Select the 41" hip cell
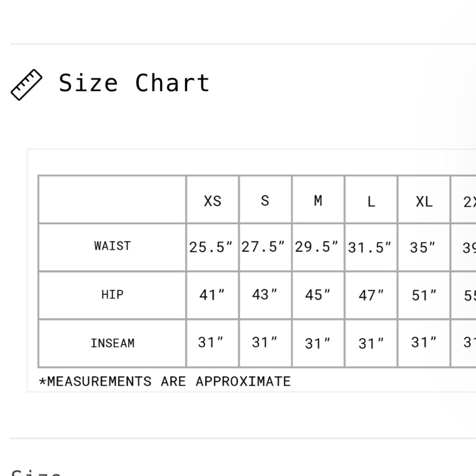476x476 pixels. pos(211,295)
